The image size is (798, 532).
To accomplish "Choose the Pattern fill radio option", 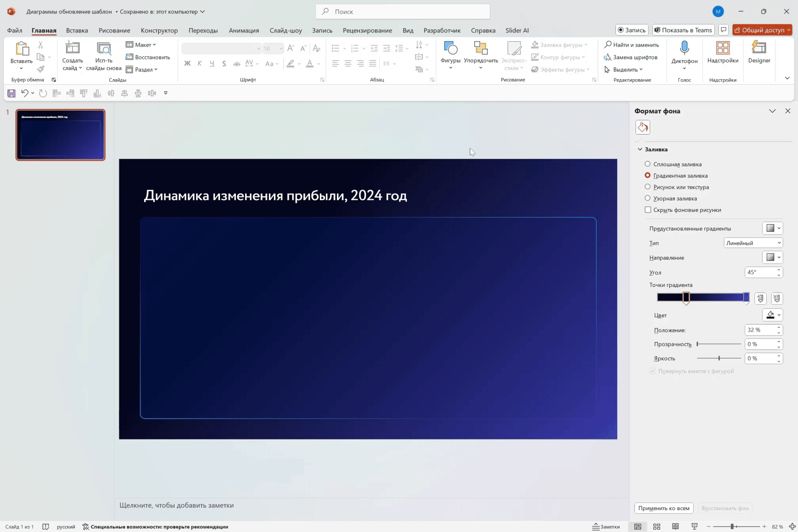I will 648,198.
